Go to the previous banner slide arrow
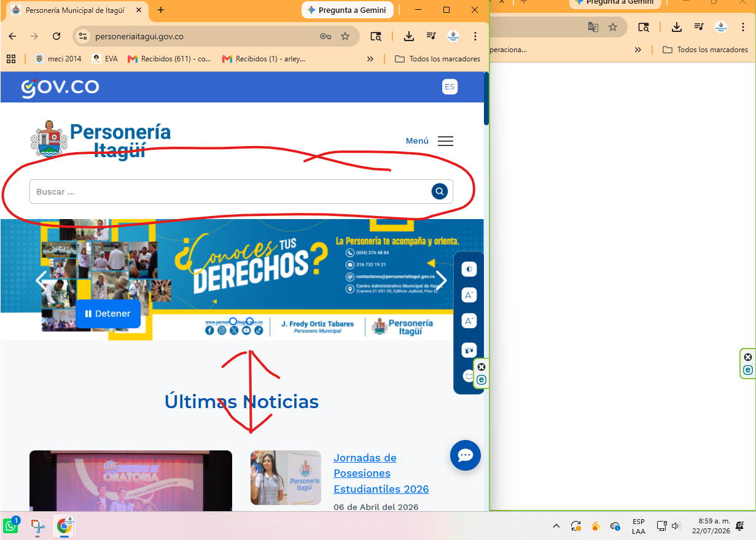The height and width of the screenshot is (540, 756). pyautogui.click(x=41, y=280)
